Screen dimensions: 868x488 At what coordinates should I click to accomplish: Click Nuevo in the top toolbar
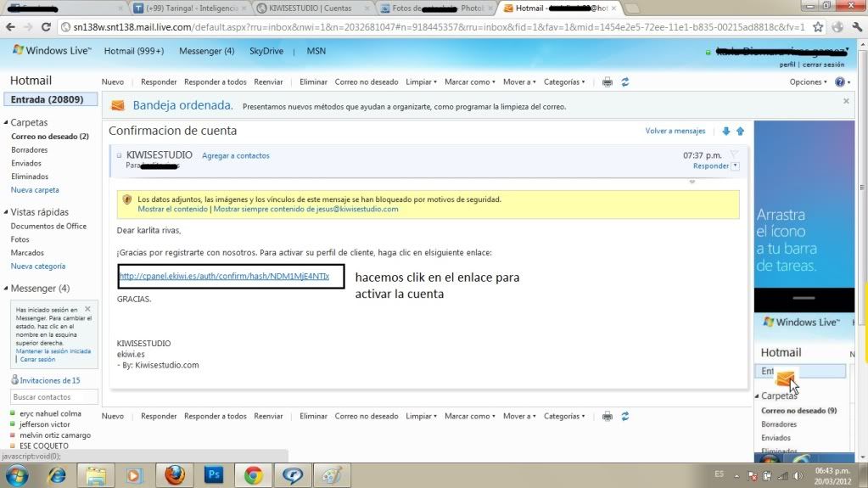click(x=113, y=82)
